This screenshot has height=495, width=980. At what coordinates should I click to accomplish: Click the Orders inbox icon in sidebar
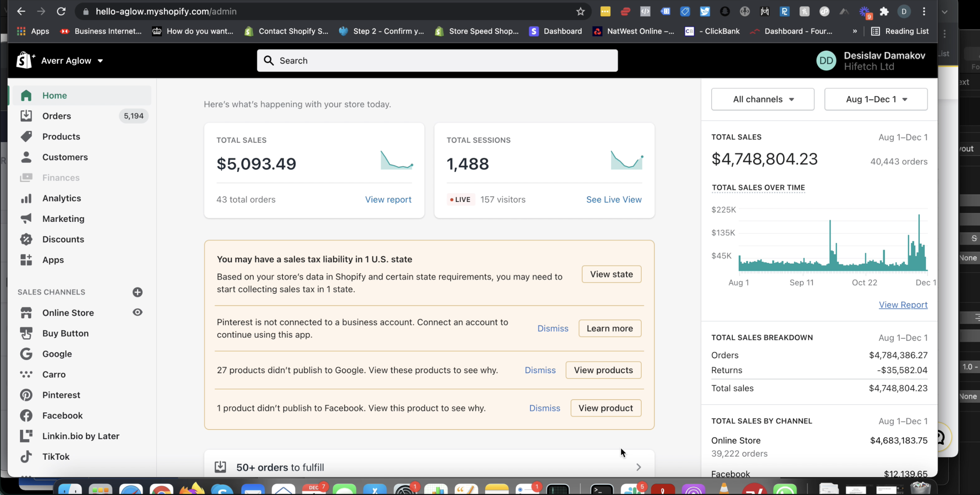tap(26, 116)
